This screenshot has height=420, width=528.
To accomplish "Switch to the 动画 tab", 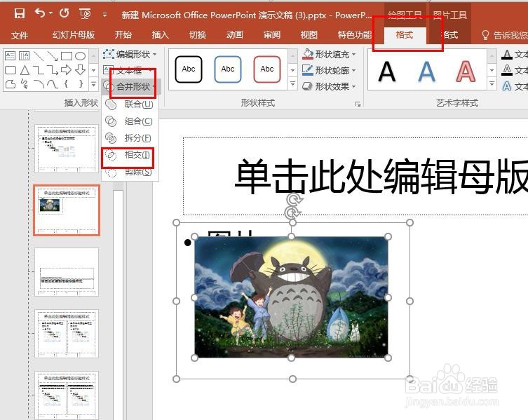I will (x=234, y=34).
